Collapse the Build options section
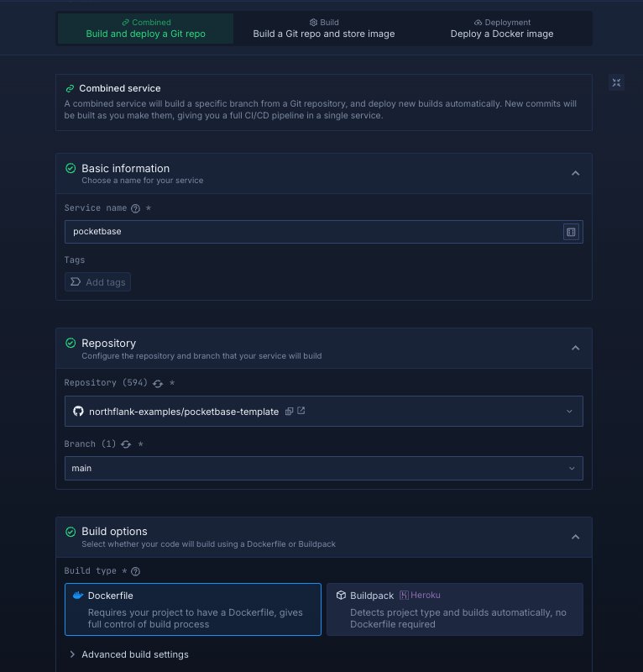Viewport: 643px width, 672px height. point(575,536)
